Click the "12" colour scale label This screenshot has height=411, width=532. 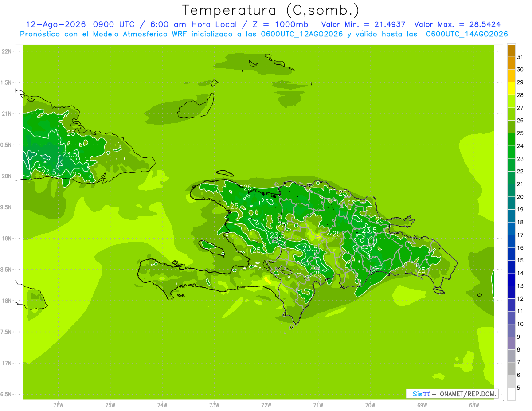coord(520,298)
